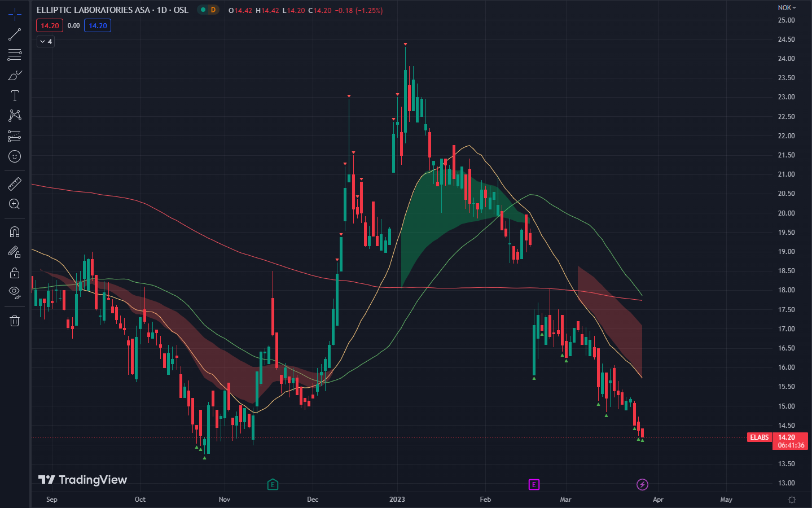Screen dimensions: 812x508
Task: Click the closing price value C14.20
Action: 319,11
